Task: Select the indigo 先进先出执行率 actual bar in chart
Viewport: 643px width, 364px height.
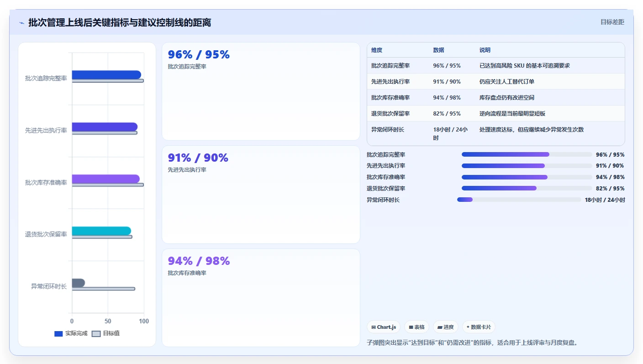Action: click(105, 127)
